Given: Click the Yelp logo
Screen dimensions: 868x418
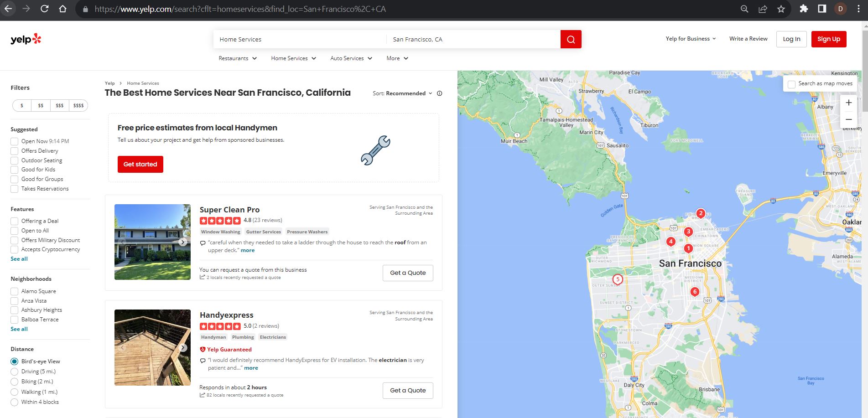Looking at the screenshot, I should 26,40.
